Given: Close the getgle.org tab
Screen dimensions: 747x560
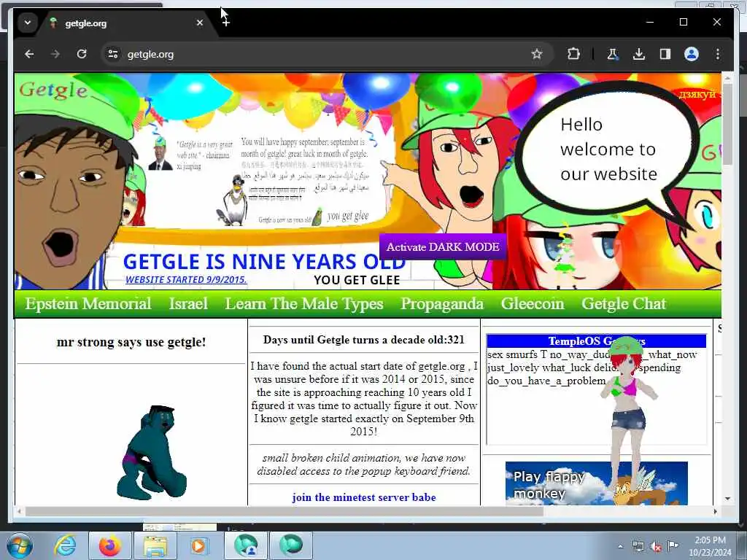Looking at the screenshot, I should pos(200,23).
